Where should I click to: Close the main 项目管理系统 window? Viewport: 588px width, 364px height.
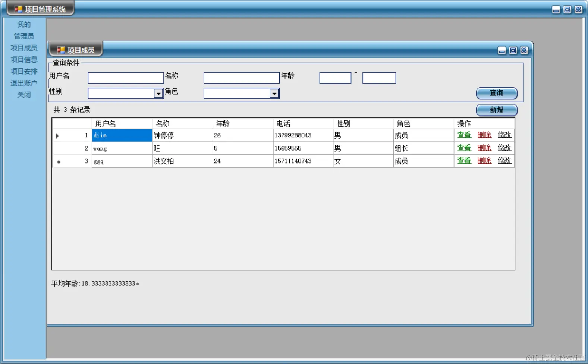tap(578, 10)
